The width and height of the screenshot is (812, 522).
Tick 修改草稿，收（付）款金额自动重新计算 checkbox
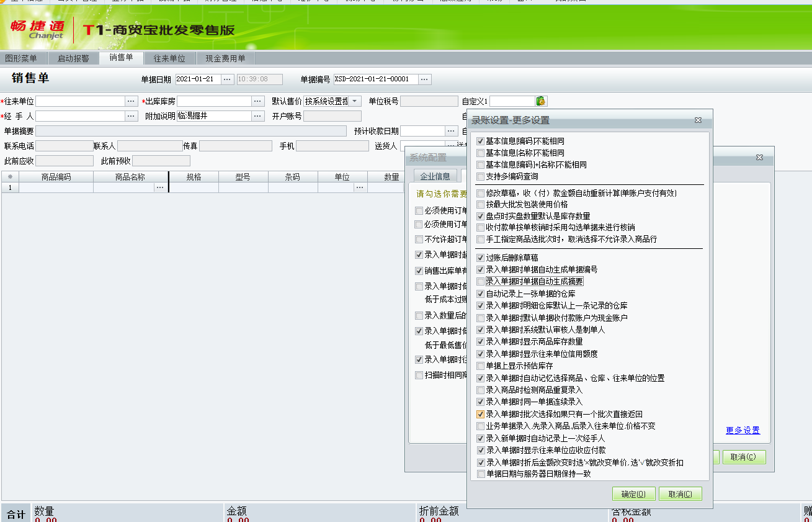[x=480, y=193]
